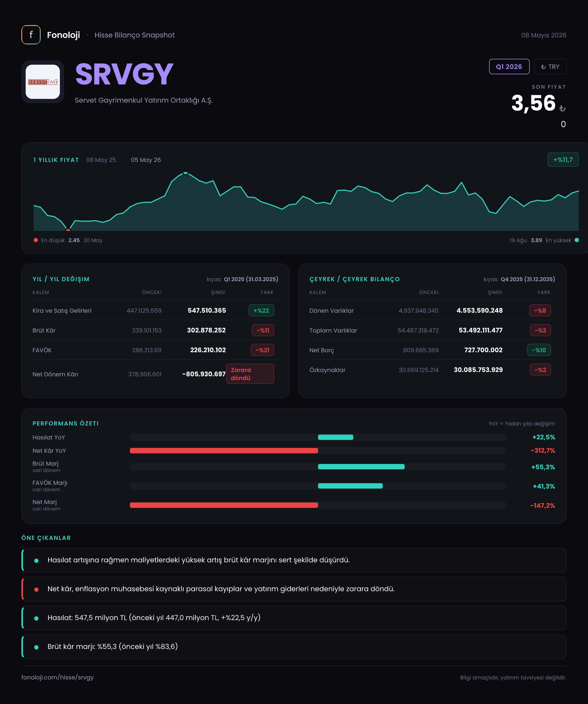Click the 226.210.102 FAVÖK value
This screenshot has width=588, height=704.
click(208, 350)
